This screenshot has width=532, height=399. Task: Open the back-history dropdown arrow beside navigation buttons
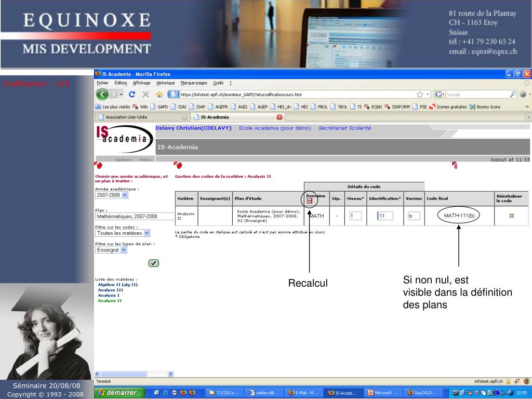pyautogui.click(x=121, y=95)
